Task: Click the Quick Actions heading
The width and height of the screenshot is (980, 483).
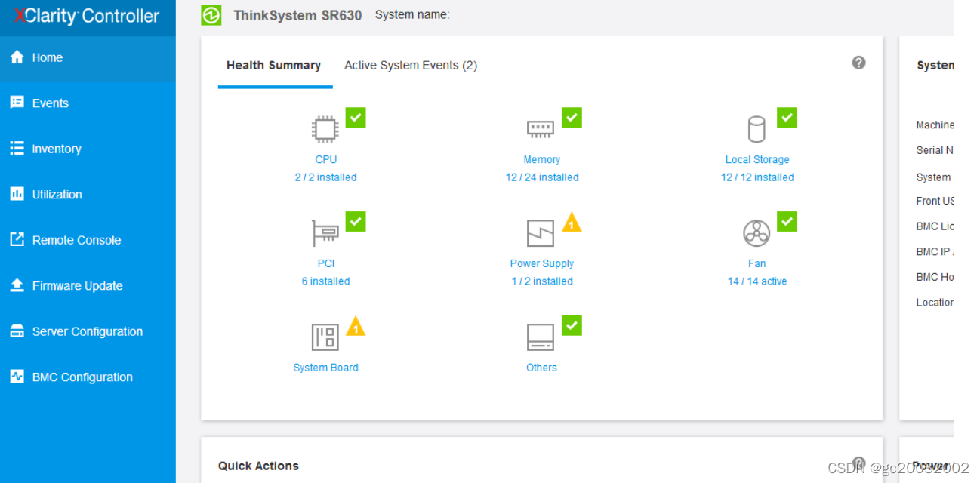Action: click(x=258, y=466)
